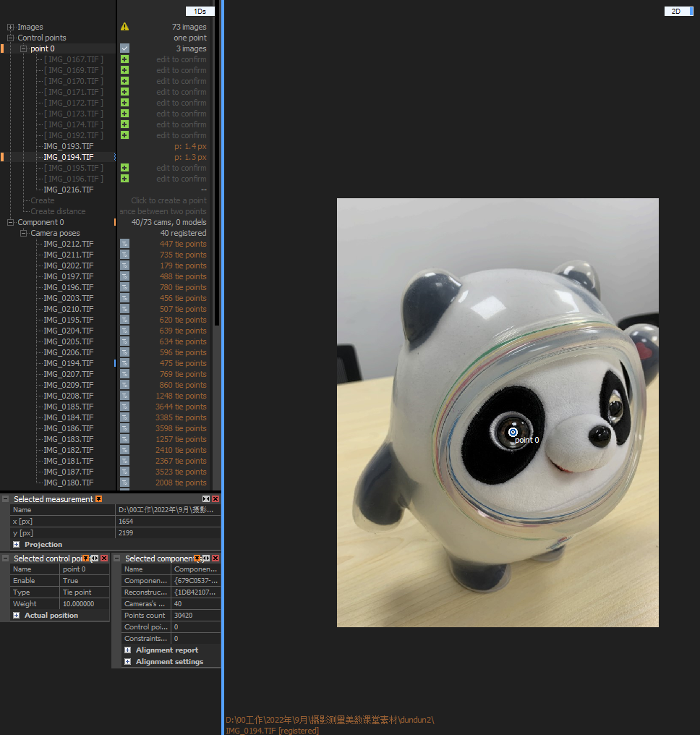Collapse the point 0 tree node

[23, 48]
